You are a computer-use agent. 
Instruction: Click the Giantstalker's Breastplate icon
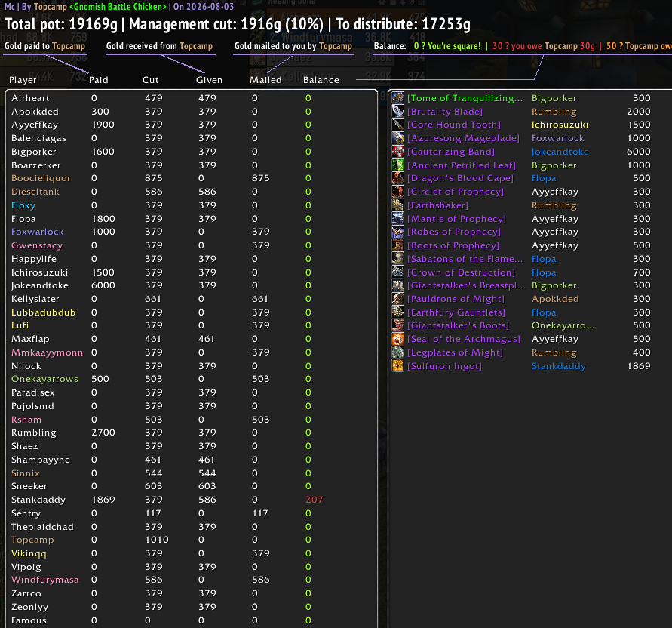[397, 285]
